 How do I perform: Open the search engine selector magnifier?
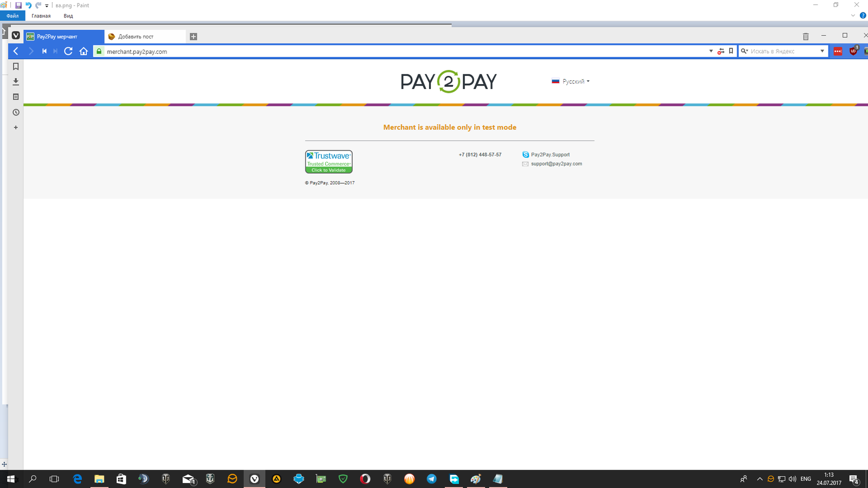tap(744, 51)
